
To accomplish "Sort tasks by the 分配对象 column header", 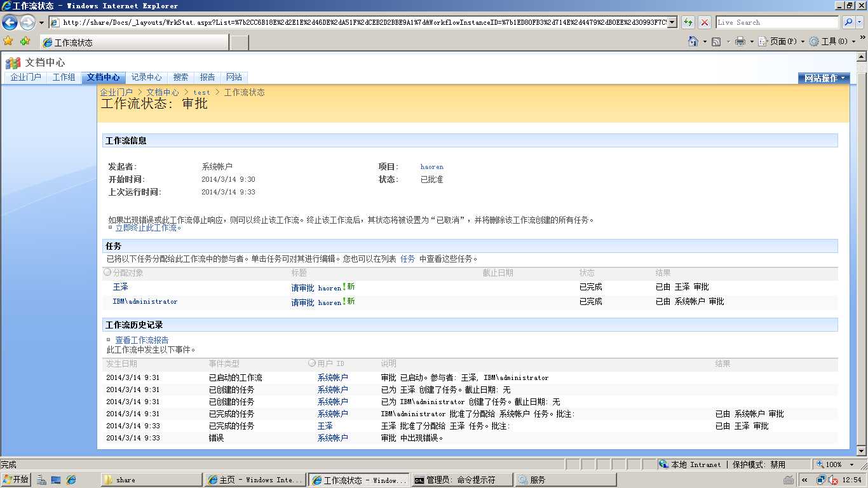I will (x=128, y=273).
